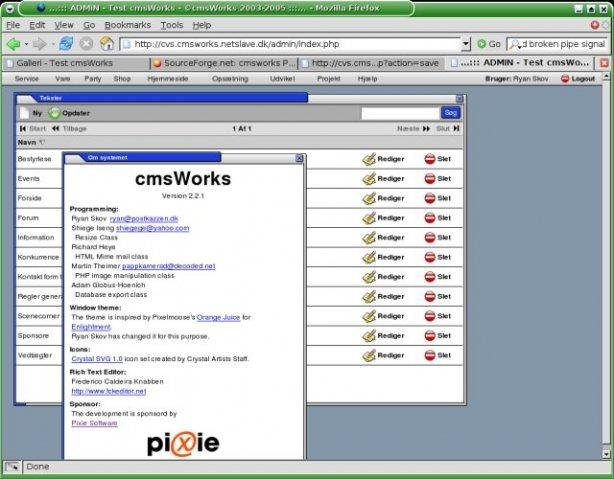Open the File menu
Image resolution: width=614 pixels, height=479 pixels.
point(13,25)
